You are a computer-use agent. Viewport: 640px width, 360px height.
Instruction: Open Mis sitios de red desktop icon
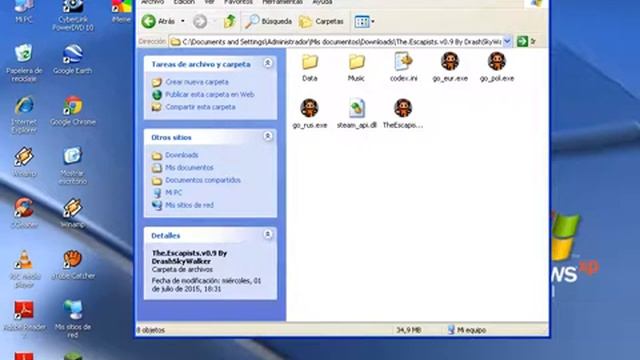click(72, 320)
